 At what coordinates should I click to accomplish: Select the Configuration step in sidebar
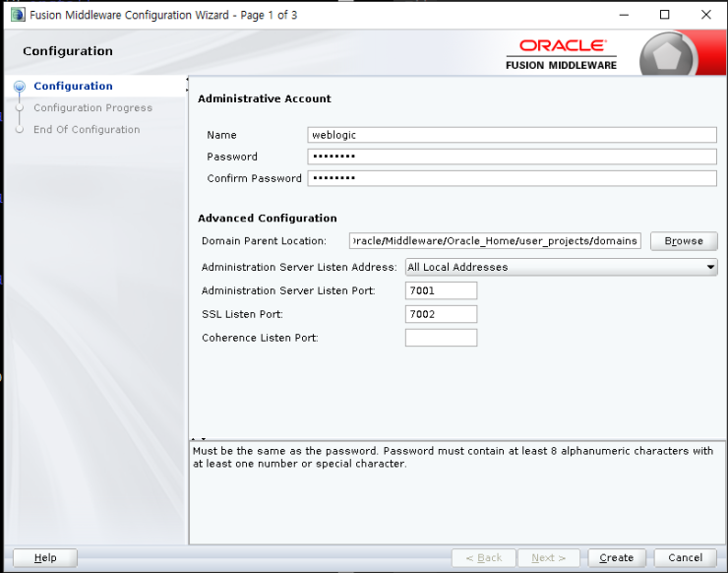click(x=73, y=86)
